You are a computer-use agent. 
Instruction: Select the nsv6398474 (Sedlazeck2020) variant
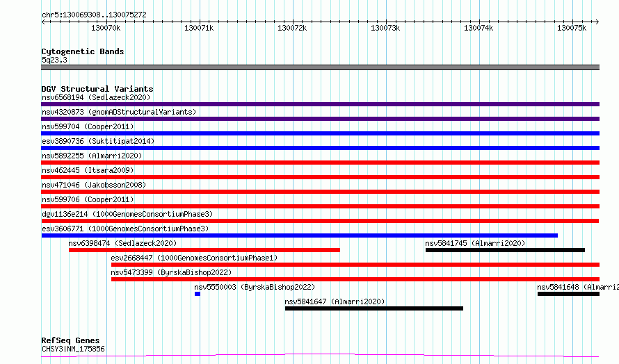pos(204,250)
